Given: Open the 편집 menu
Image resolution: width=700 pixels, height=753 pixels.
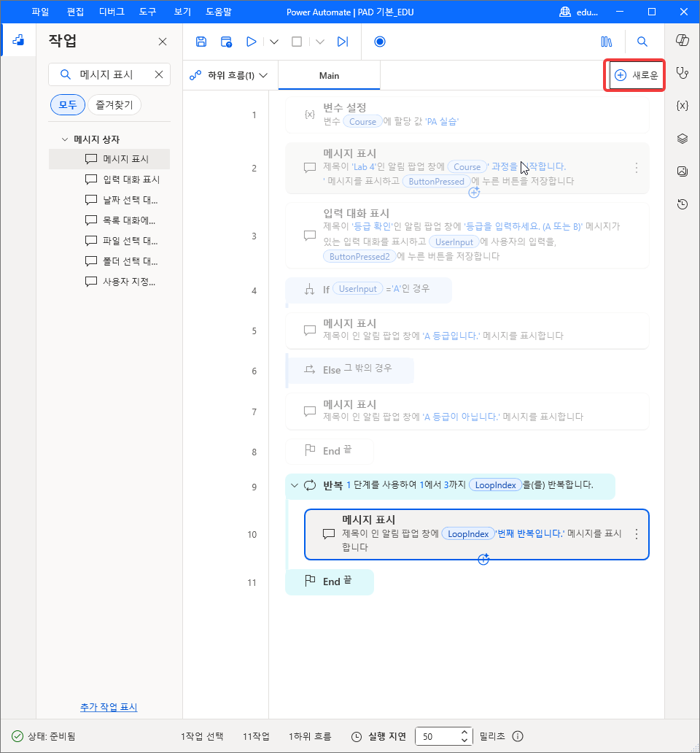Looking at the screenshot, I should point(75,12).
